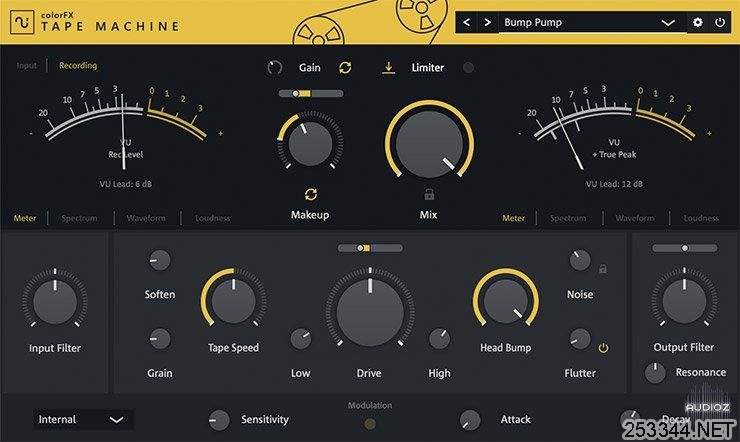This screenshot has width=740, height=442.
Task: Click the "VU Lead: 6 dB" value
Action: pyautogui.click(x=126, y=184)
